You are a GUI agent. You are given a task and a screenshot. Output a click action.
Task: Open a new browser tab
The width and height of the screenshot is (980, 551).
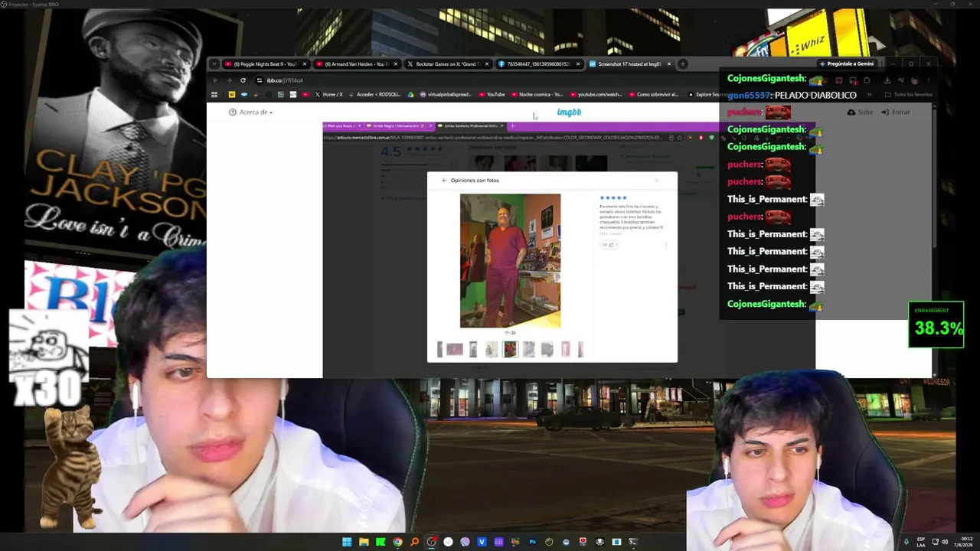coord(683,64)
